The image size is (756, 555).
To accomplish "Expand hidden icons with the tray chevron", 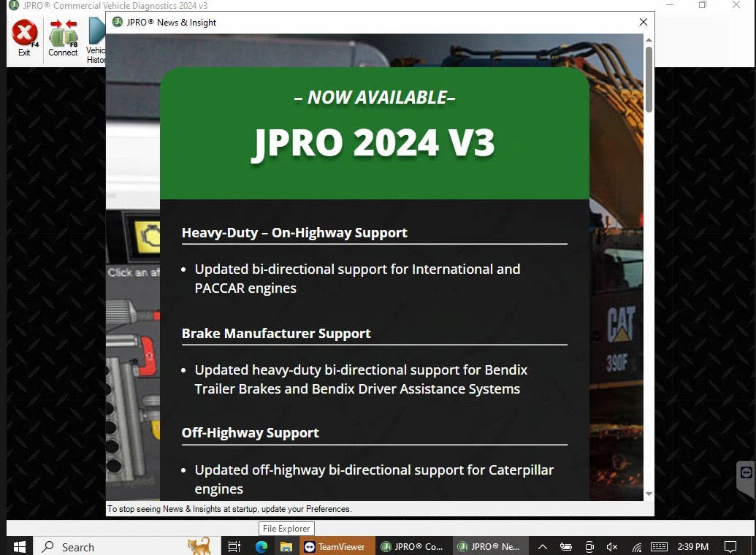I will (x=542, y=546).
